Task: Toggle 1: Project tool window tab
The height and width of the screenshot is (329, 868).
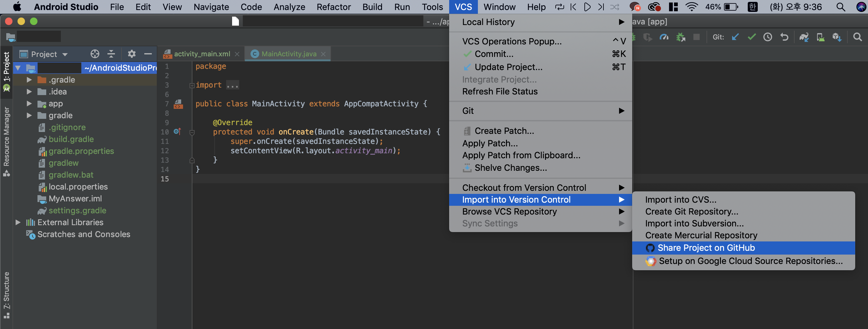Action: pos(6,72)
